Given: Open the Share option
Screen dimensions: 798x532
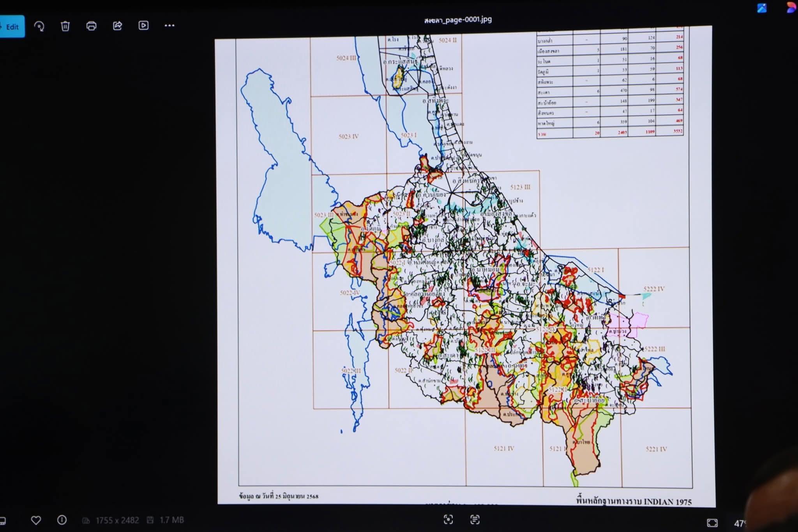Looking at the screenshot, I should pos(117,26).
